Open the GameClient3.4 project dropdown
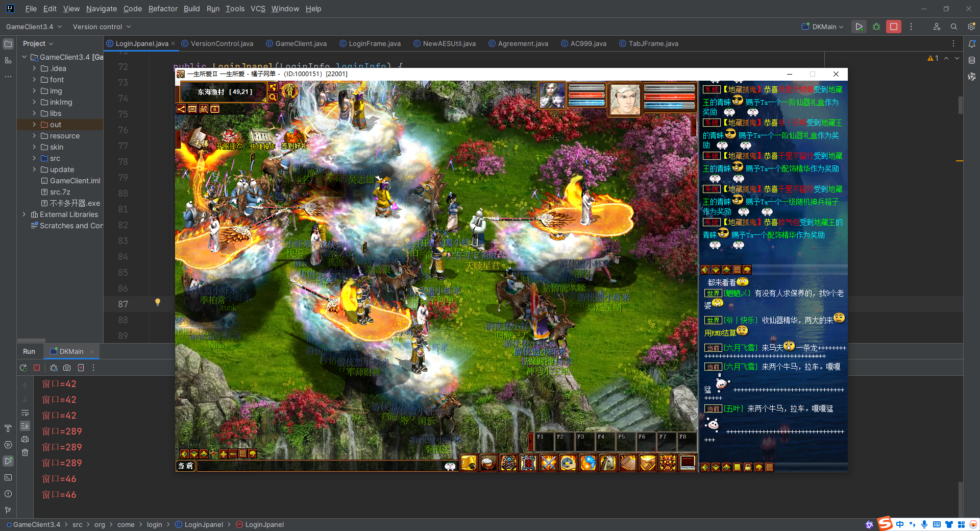The width and height of the screenshot is (980, 531). coord(34,27)
